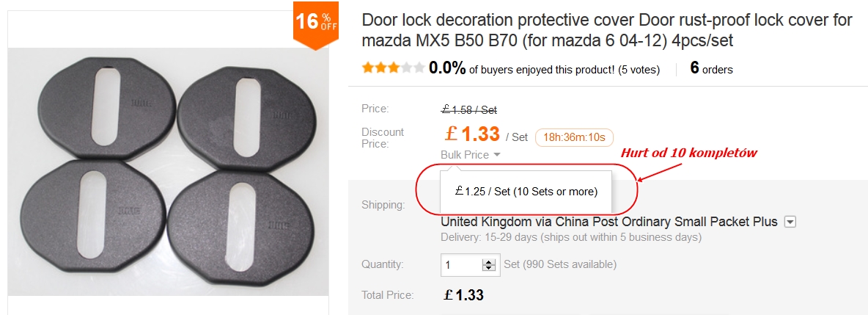
Task: Click the Total Price £1.33 amount
Action: (x=463, y=295)
